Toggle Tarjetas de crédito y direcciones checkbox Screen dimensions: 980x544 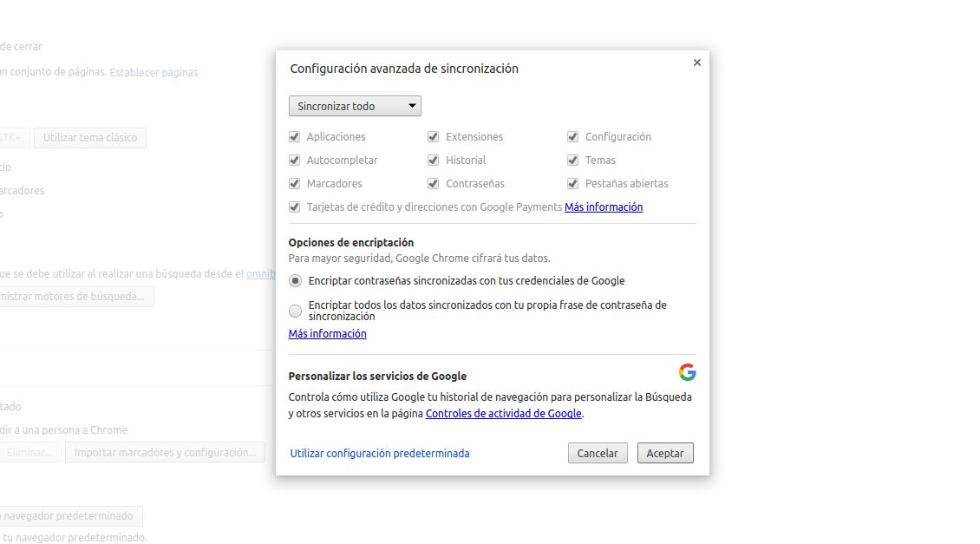pos(295,207)
